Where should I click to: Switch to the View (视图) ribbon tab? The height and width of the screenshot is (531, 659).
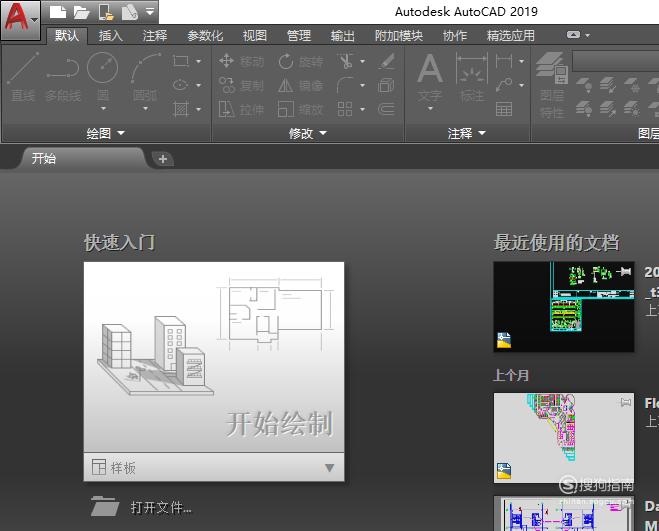[255, 36]
